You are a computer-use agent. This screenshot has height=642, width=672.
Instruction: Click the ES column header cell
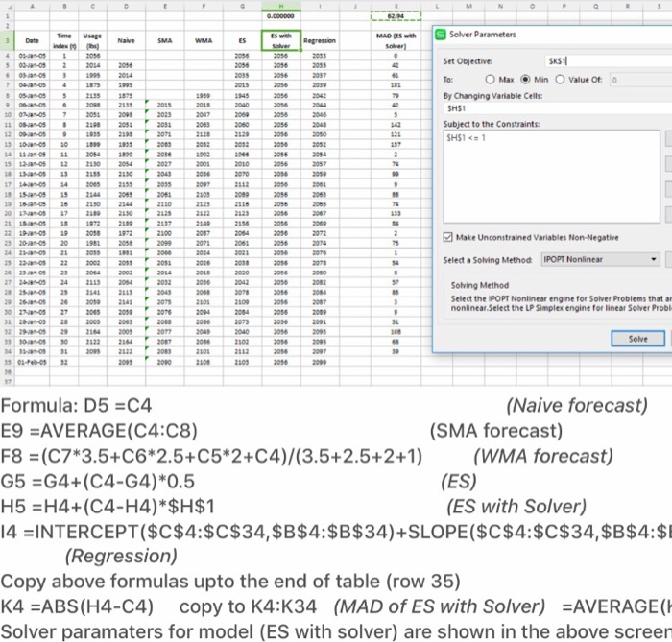tap(243, 40)
